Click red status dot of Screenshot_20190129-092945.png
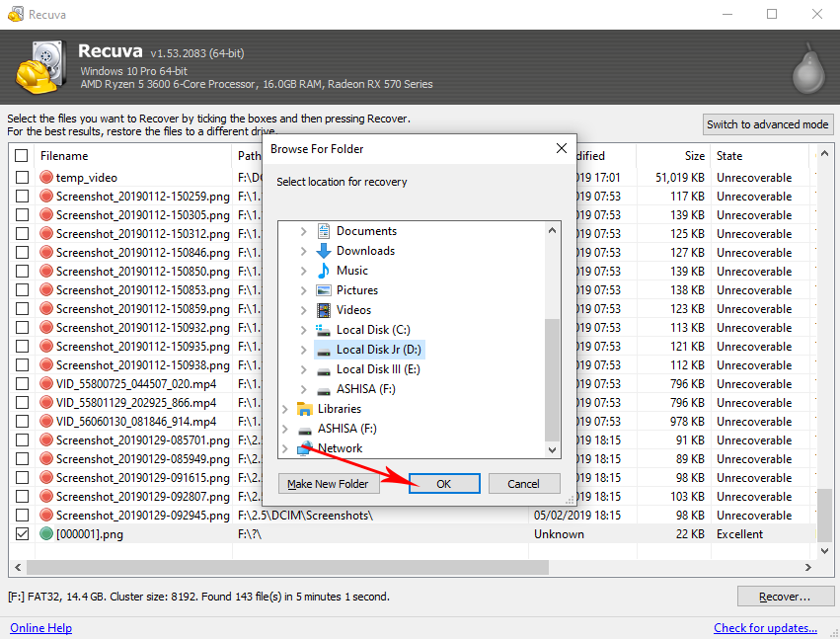This screenshot has width=840, height=639. click(46, 516)
